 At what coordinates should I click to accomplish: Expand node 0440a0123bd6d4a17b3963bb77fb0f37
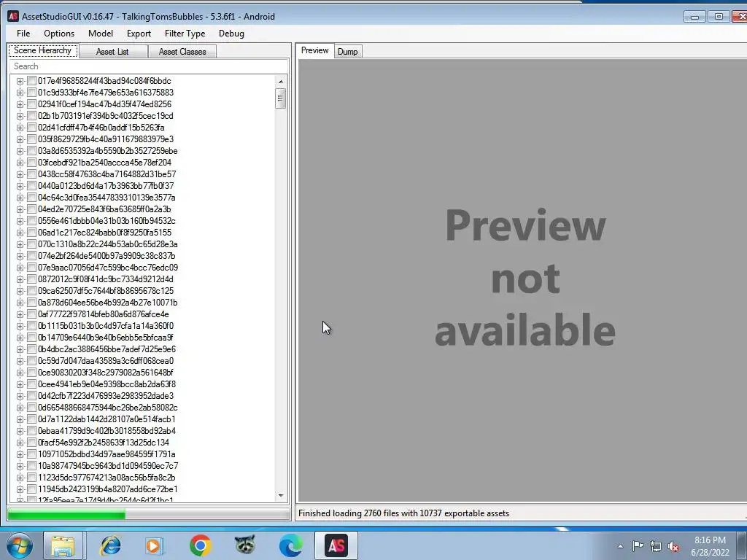(x=20, y=186)
